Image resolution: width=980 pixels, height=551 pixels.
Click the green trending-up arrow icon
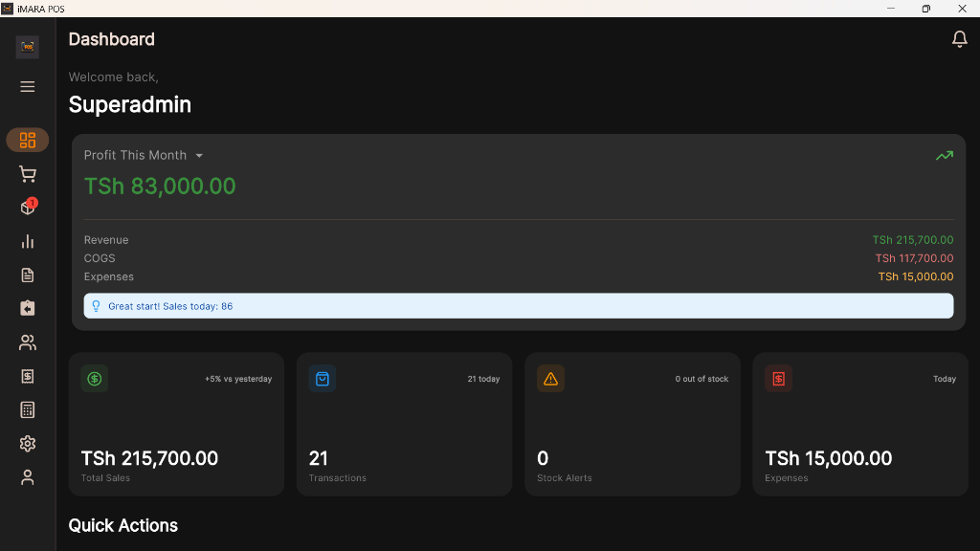click(x=945, y=156)
